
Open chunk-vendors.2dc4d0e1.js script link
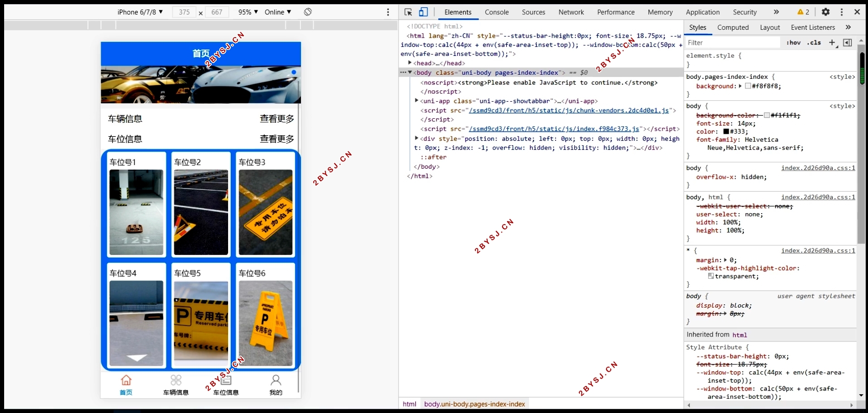tap(569, 110)
